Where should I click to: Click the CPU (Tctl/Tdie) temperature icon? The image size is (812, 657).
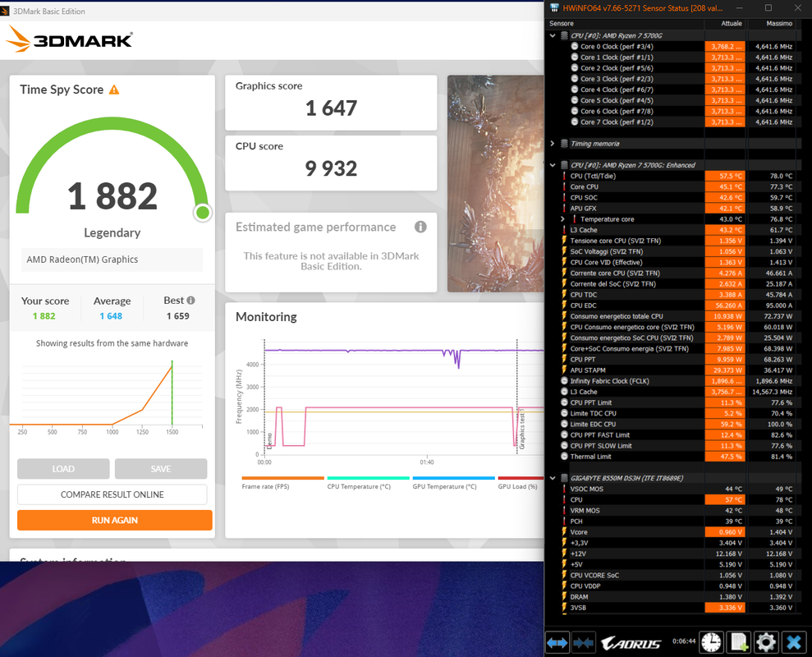(565, 177)
